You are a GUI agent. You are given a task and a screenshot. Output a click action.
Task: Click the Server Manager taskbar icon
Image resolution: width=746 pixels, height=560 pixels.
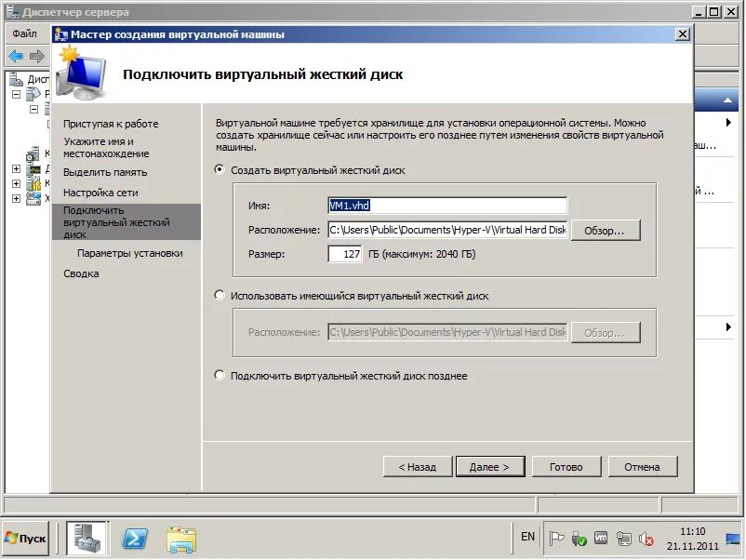87,538
